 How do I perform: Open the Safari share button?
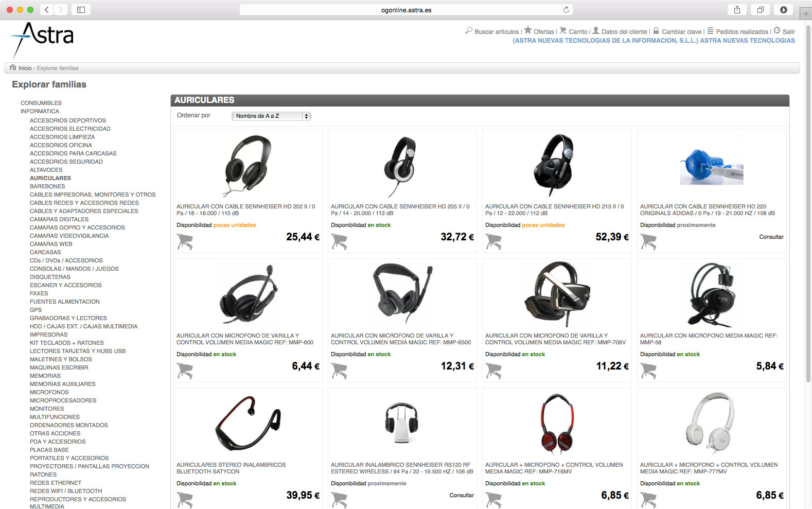737,9
